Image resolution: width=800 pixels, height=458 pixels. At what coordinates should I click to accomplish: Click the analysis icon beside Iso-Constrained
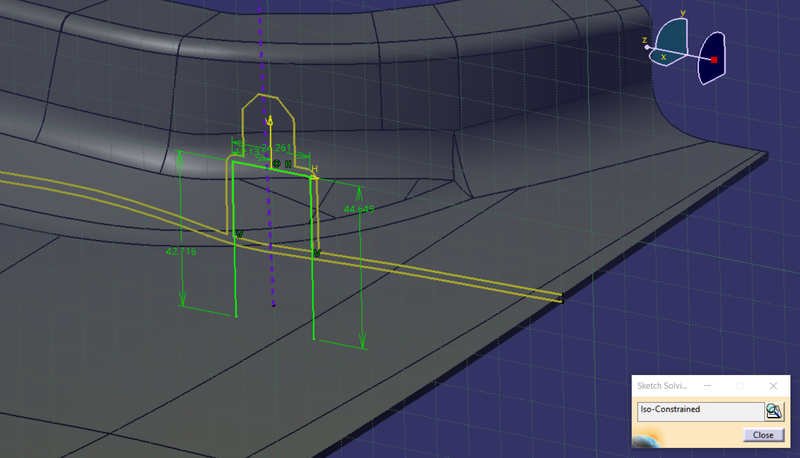[774, 410]
